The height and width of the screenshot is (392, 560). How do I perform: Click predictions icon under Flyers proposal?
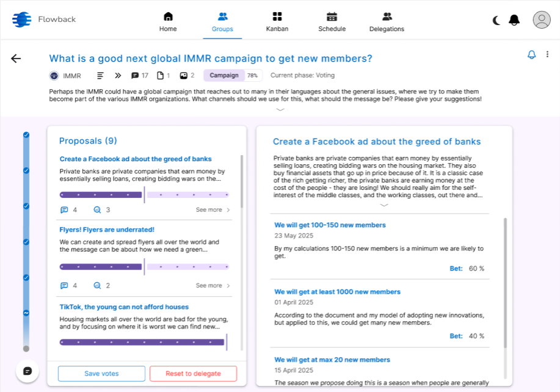[97, 285]
